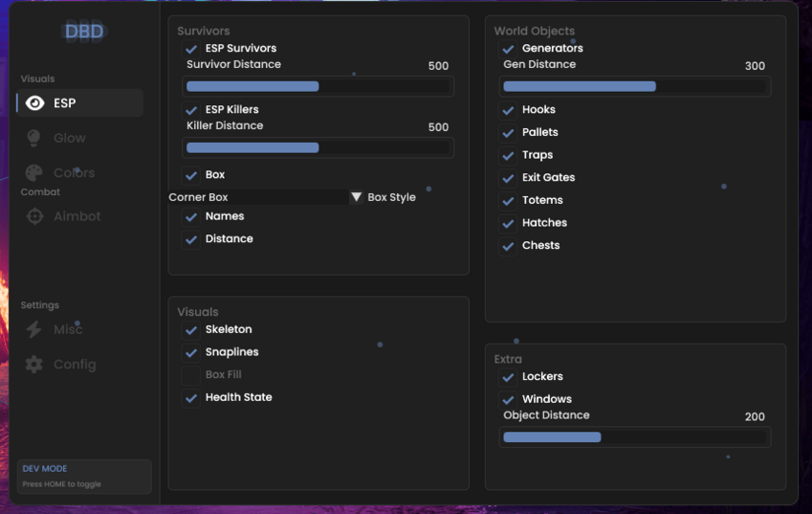Click the Settings sidebar heading
Screen dimensions: 812x514
click(40, 305)
